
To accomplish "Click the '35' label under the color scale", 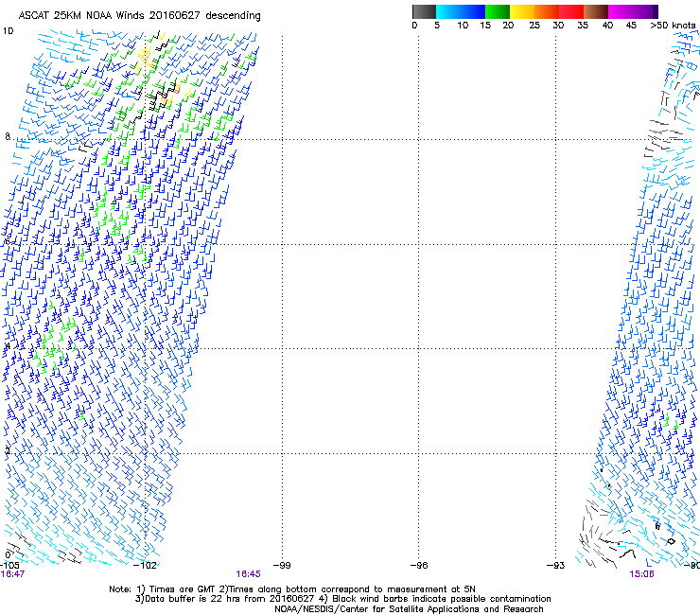I will pos(583,26).
